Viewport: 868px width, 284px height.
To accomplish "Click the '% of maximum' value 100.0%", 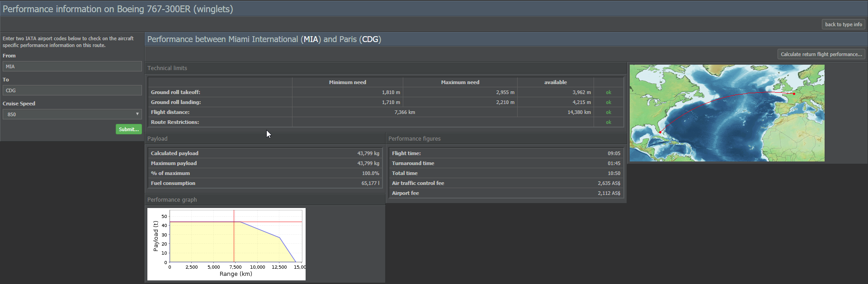I will tap(371, 173).
